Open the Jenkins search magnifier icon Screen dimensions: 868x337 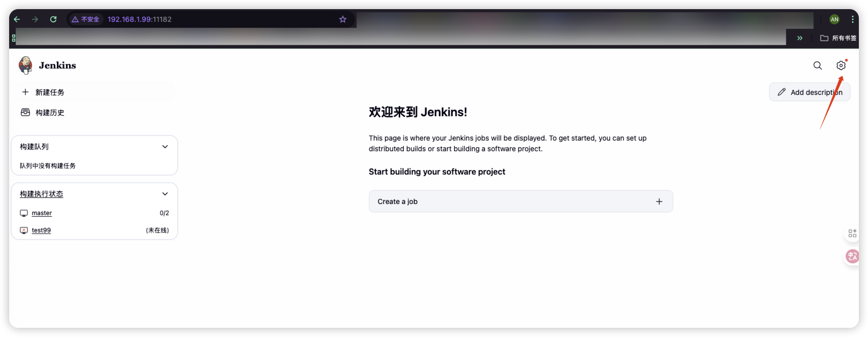tap(818, 65)
